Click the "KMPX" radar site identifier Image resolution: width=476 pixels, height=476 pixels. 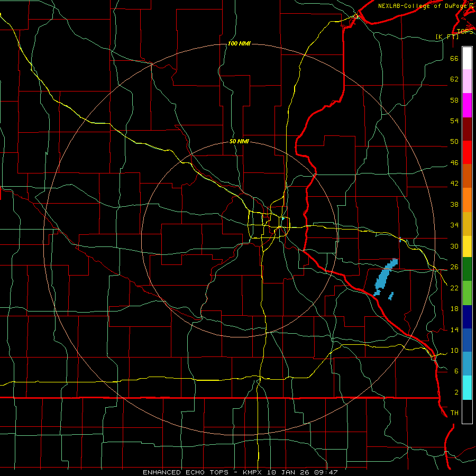pos(253,472)
